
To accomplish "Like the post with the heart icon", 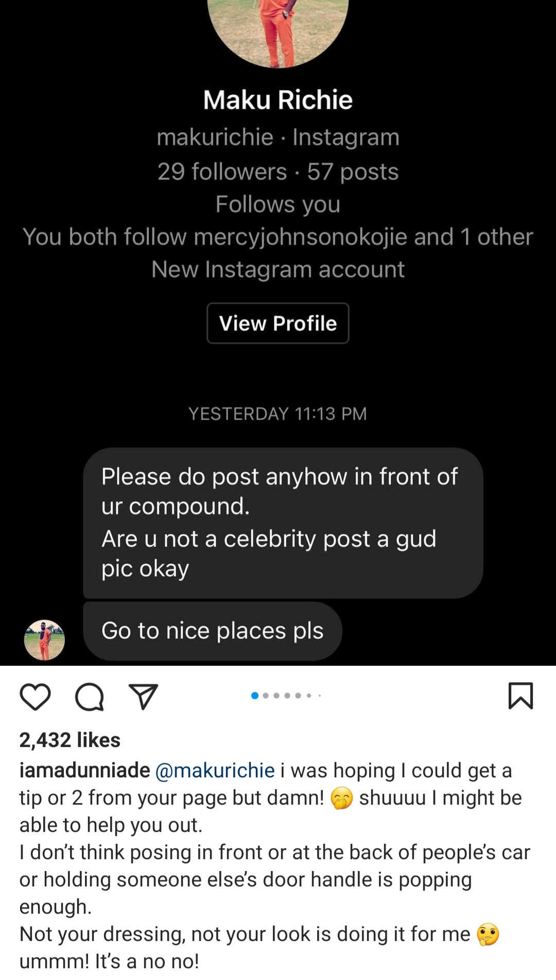I will click(x=35, y=697).
